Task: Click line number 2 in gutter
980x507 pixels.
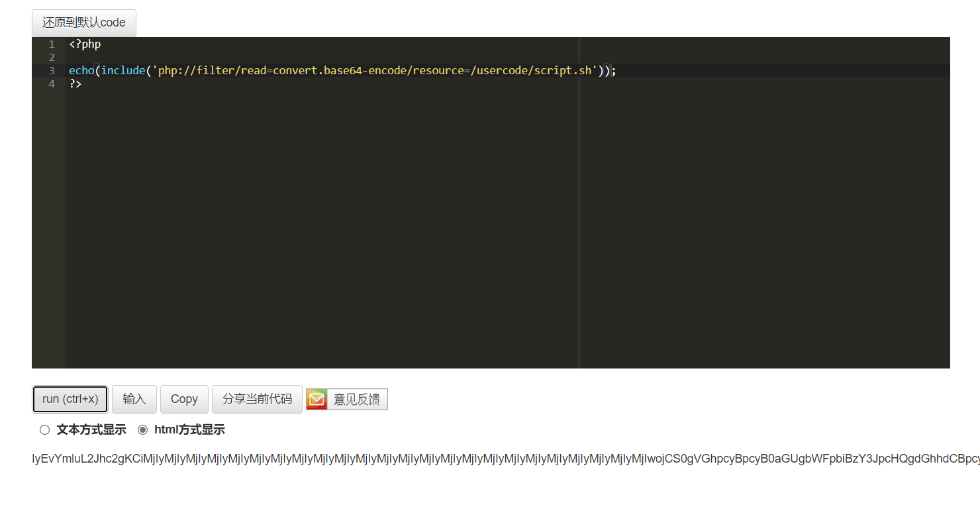Action: 52,58
